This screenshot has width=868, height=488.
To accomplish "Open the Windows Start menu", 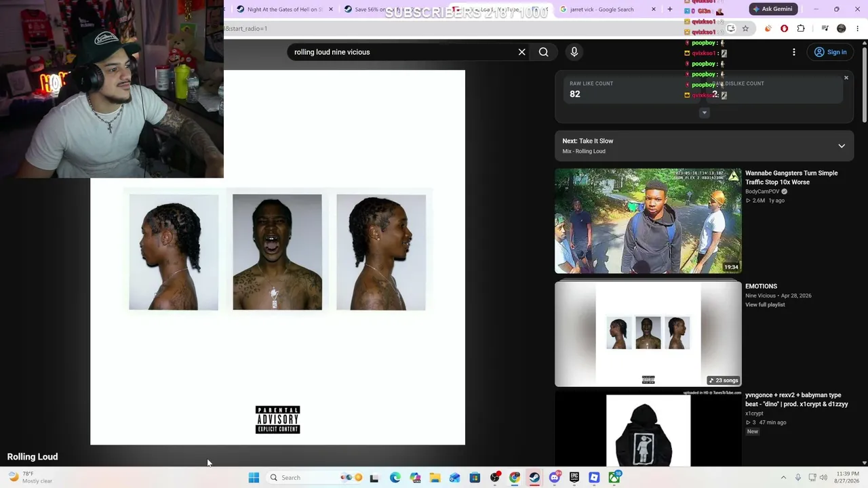I will tap(254, 478).
